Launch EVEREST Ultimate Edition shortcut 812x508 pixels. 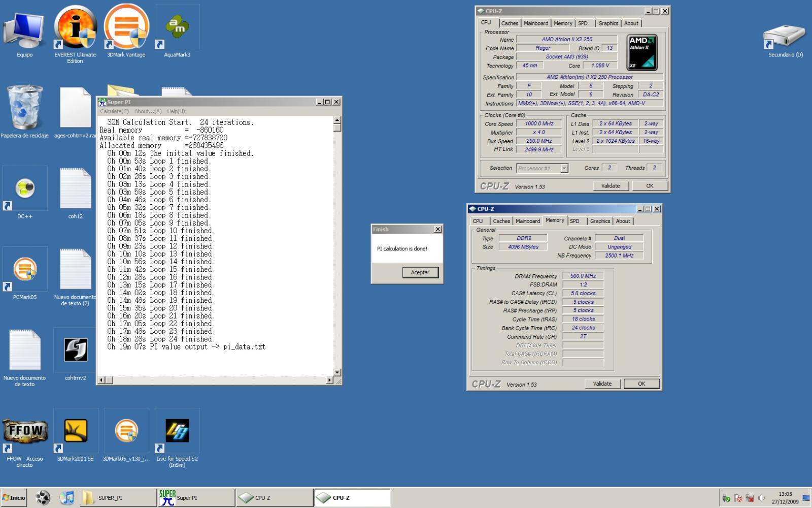click(75, 34)
